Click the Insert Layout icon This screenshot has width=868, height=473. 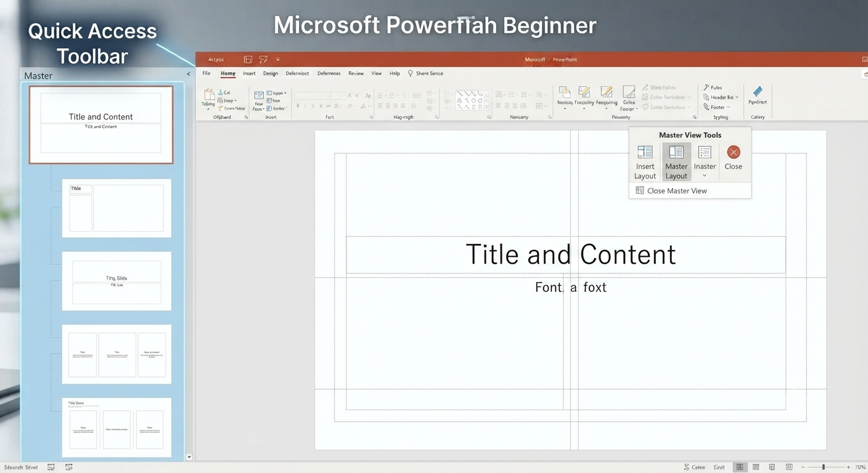pyautogui.click(x=645, y=152)
